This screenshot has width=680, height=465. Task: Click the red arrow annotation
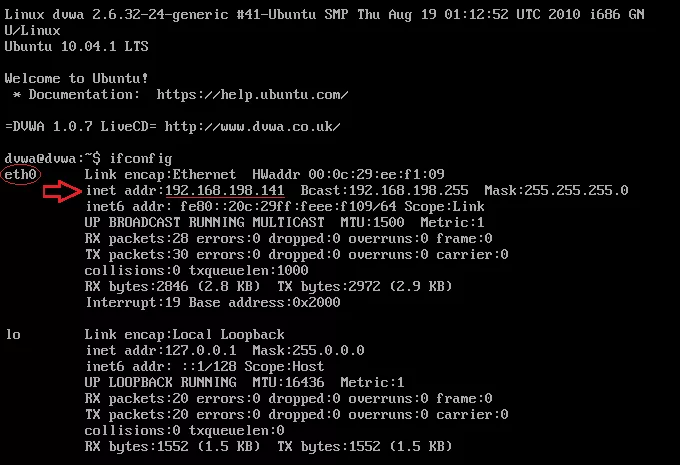coord(62,192)
